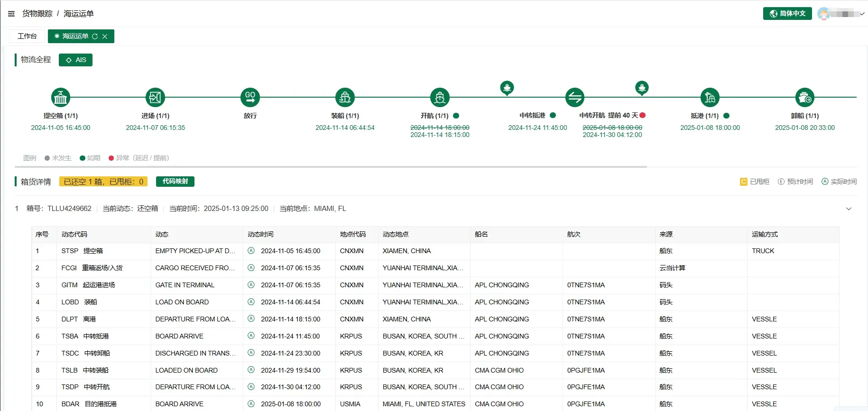Click the actual-time icon in row 7 TSDC
Screen dimensions: 868x411
251,353
